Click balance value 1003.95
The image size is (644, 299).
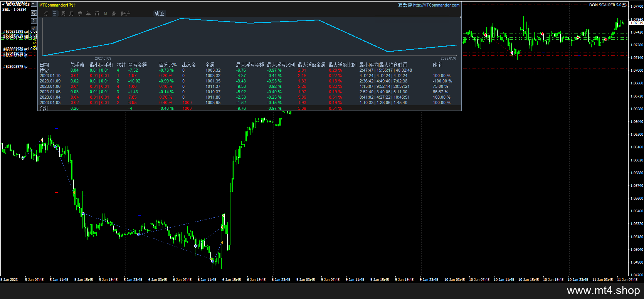213,102
